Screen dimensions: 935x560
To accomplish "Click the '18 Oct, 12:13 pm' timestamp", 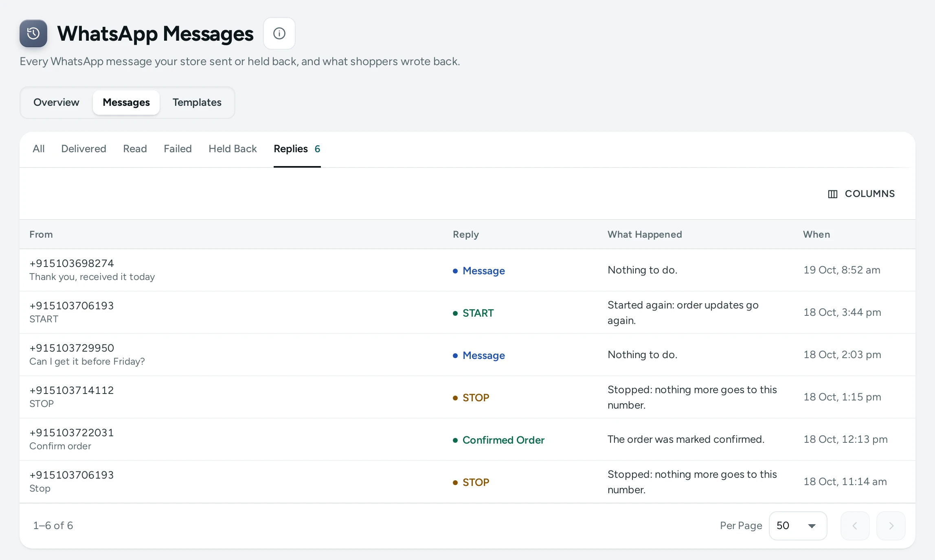I will pos(845,440).
